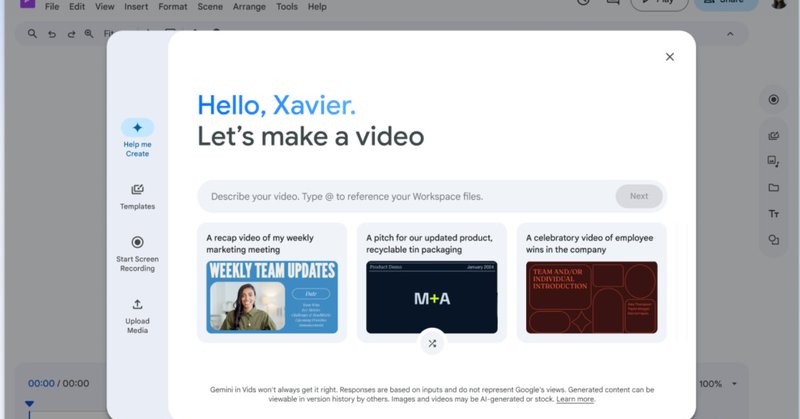
Task: Open Upload Media option
Action: (x=137, y=316)
